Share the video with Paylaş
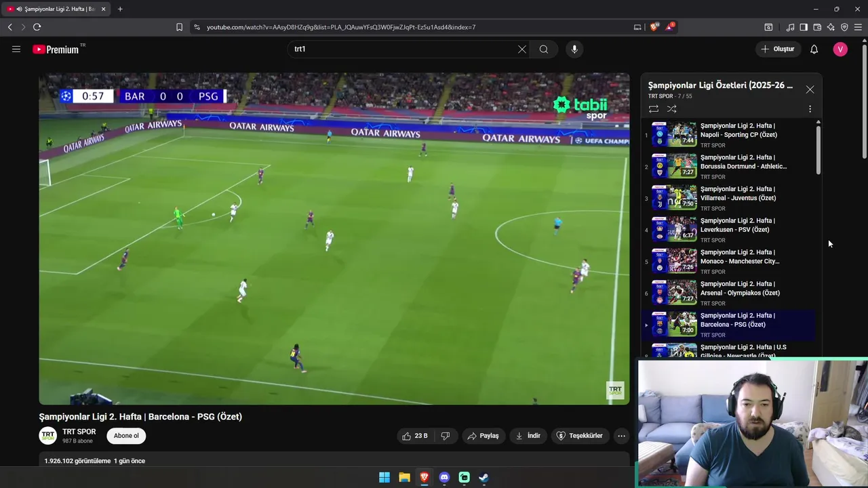 pyautogui.click(x=484, y=436)
